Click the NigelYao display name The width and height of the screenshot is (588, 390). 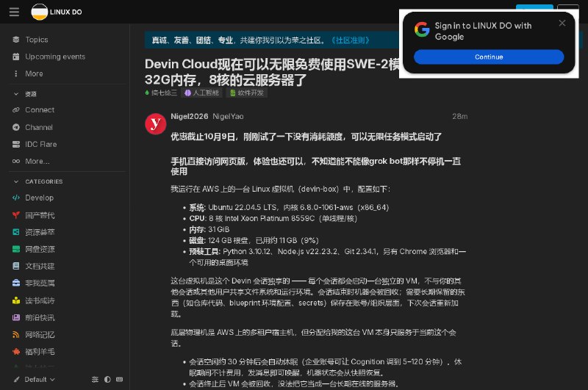228,117
